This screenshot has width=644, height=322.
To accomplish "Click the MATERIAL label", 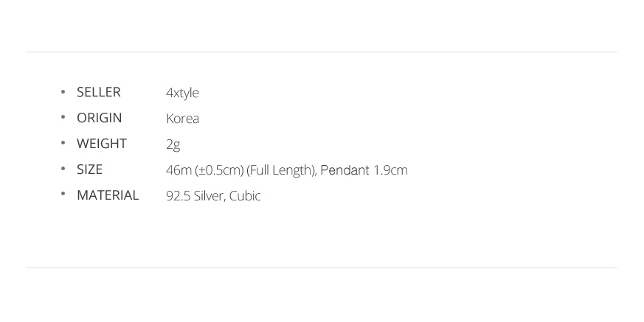I will (x=108, y=195).
